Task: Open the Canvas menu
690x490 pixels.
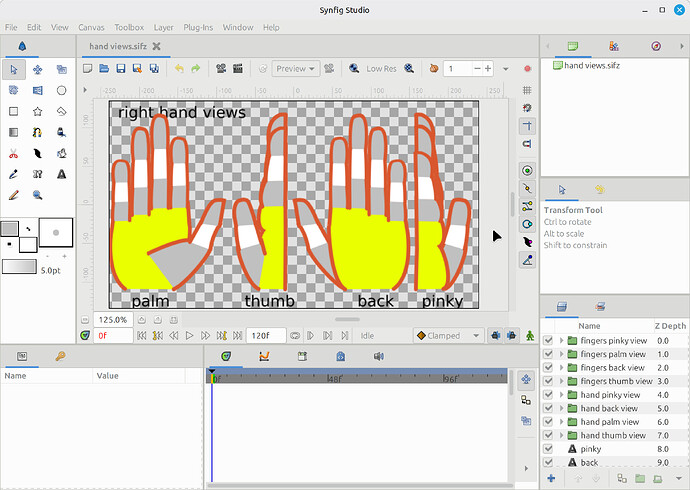Action: click(91, 27)
